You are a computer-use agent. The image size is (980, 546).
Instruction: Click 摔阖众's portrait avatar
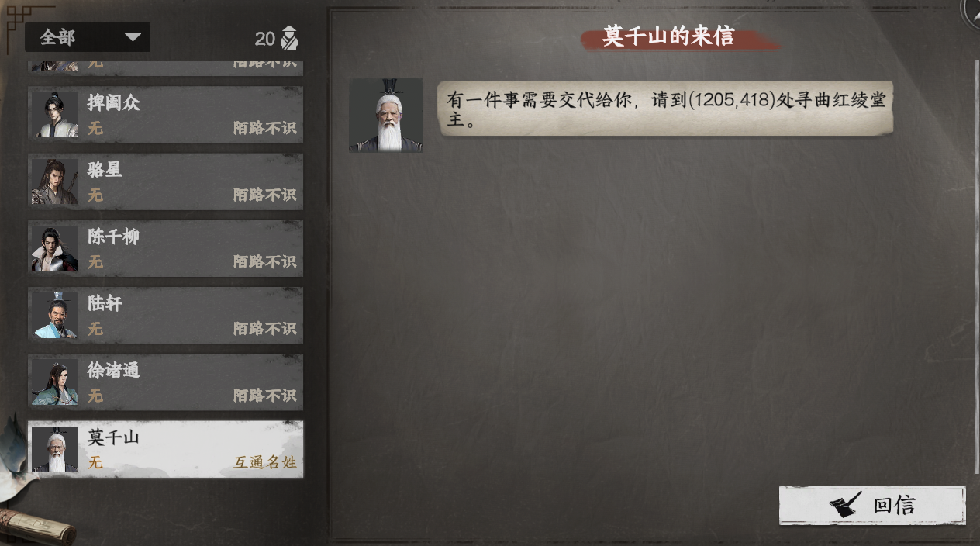pyautogui.click(x=54, y=115)
